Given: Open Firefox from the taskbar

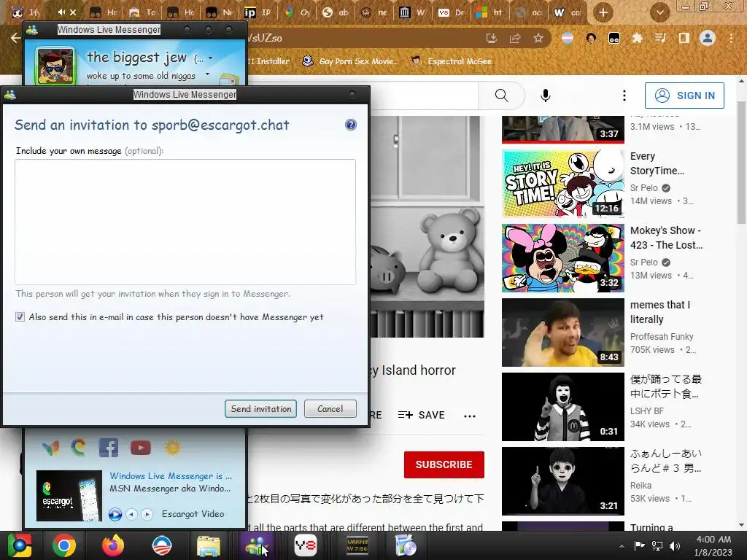Looking at the screenshot, I should [x=113, y=545].
